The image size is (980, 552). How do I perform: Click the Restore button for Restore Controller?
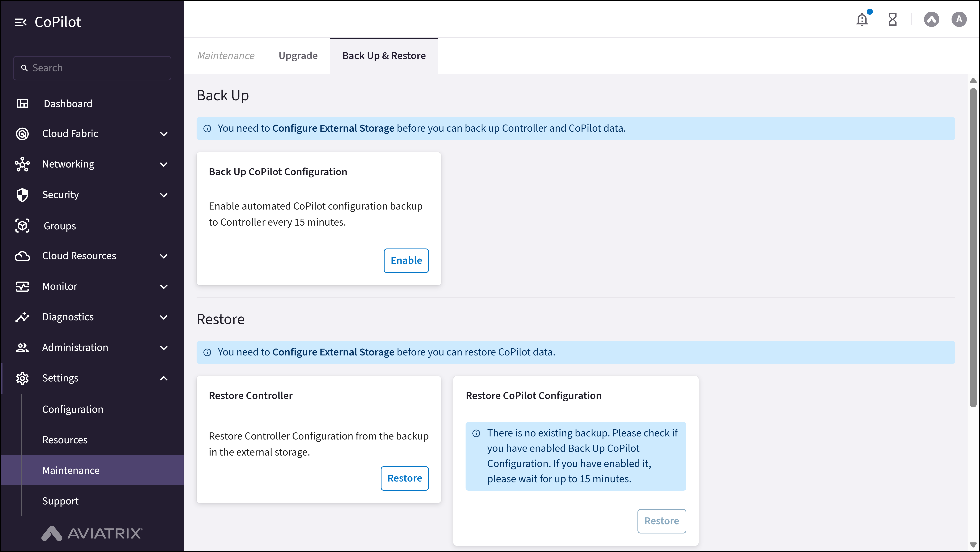coord(404,478)
